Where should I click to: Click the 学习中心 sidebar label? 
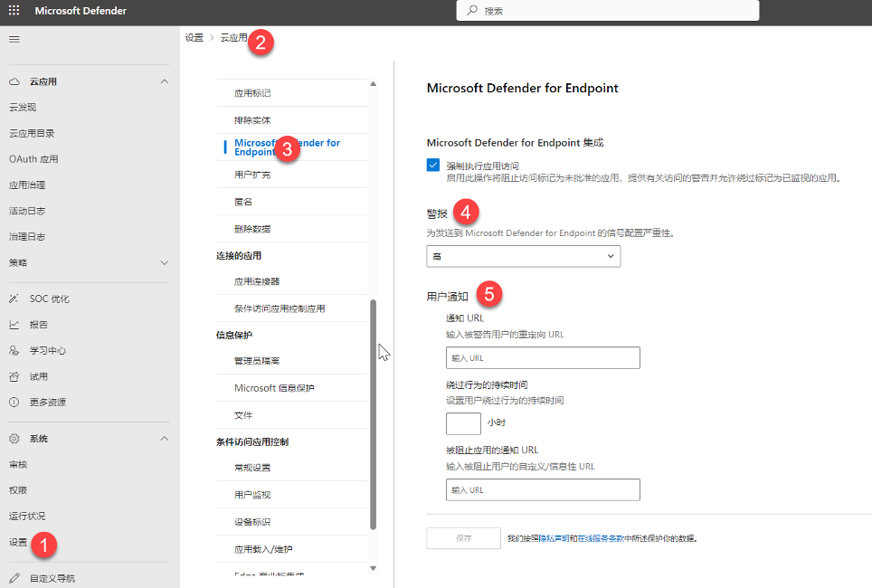48,350
